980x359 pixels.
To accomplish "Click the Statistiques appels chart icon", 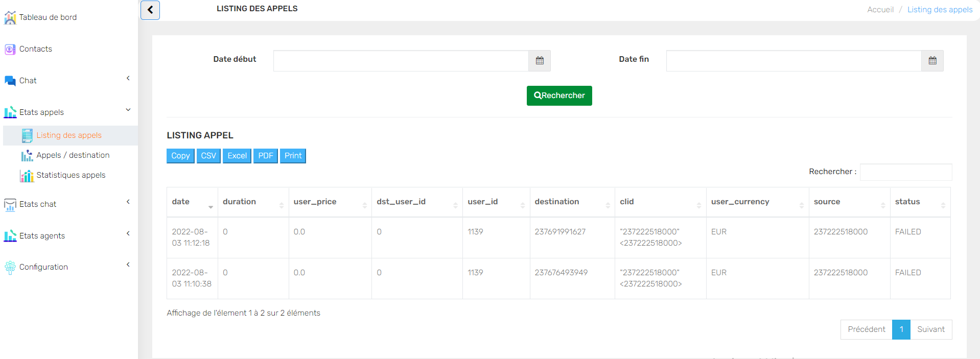I will coord(27,176).
